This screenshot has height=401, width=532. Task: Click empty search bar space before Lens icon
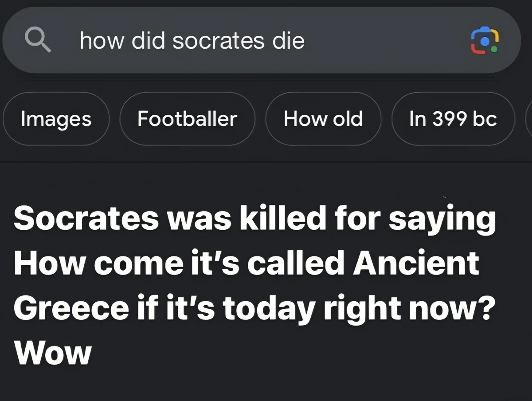[390, 41]
